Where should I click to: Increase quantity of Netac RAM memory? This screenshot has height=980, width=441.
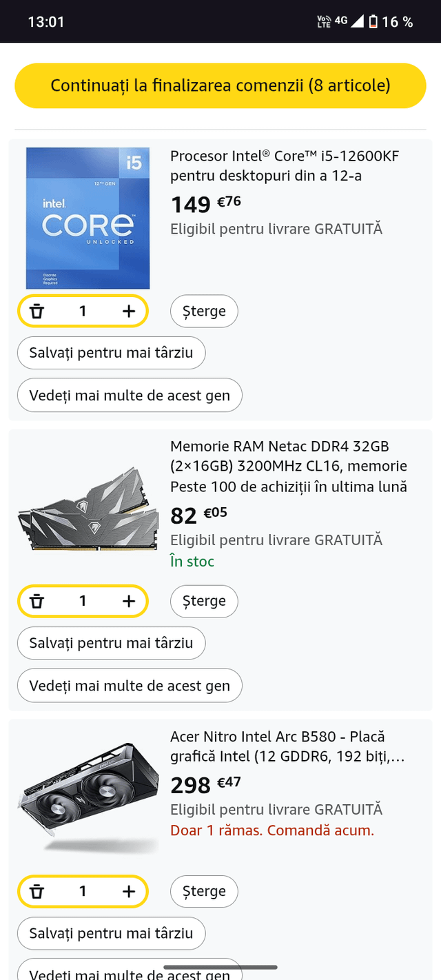coord(129,602)
